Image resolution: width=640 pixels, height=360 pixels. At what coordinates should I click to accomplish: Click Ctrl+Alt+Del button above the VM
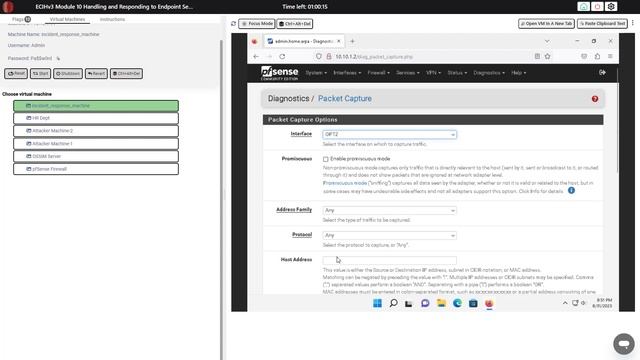pyautogui.click(x=295, y=24)
